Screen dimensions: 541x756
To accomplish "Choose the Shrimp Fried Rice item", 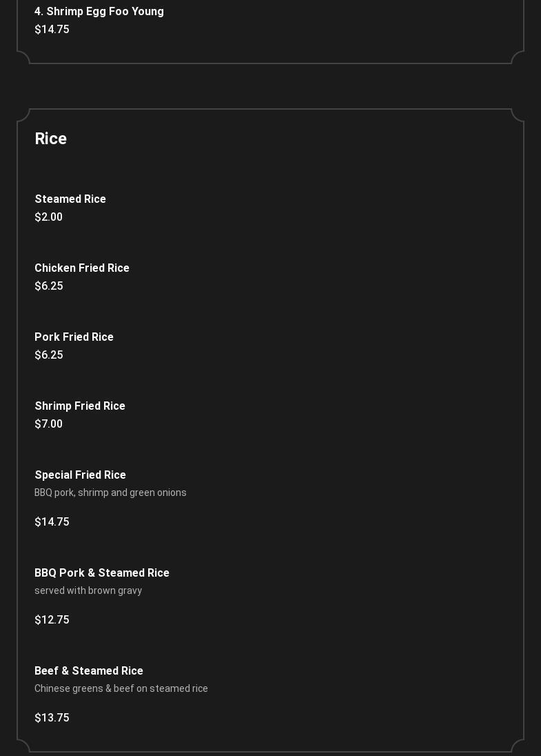I will [x=80, y=406].
